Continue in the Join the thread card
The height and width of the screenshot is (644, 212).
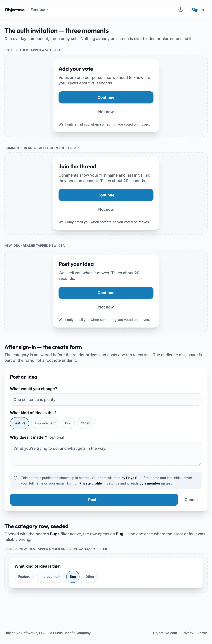coord(106,195)
